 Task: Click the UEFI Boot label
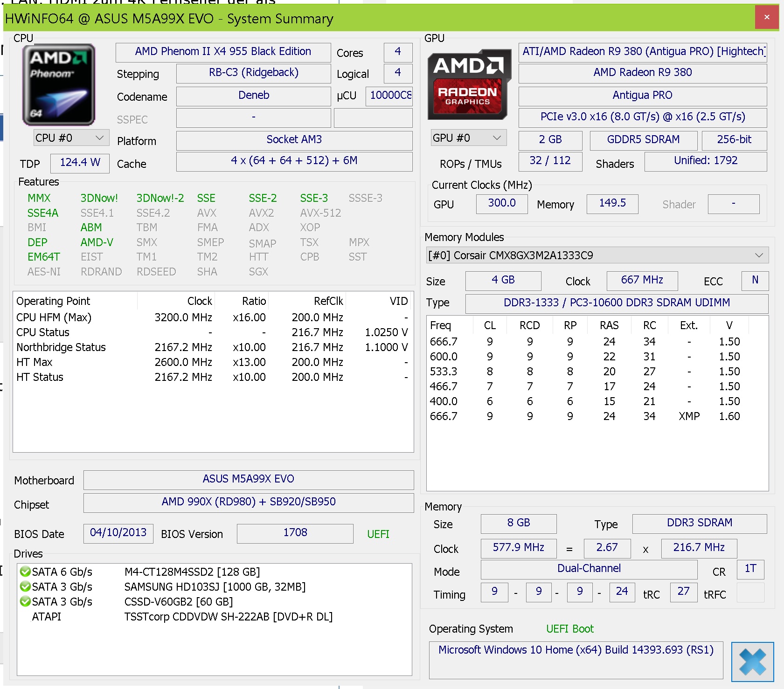tap(570, 629)
